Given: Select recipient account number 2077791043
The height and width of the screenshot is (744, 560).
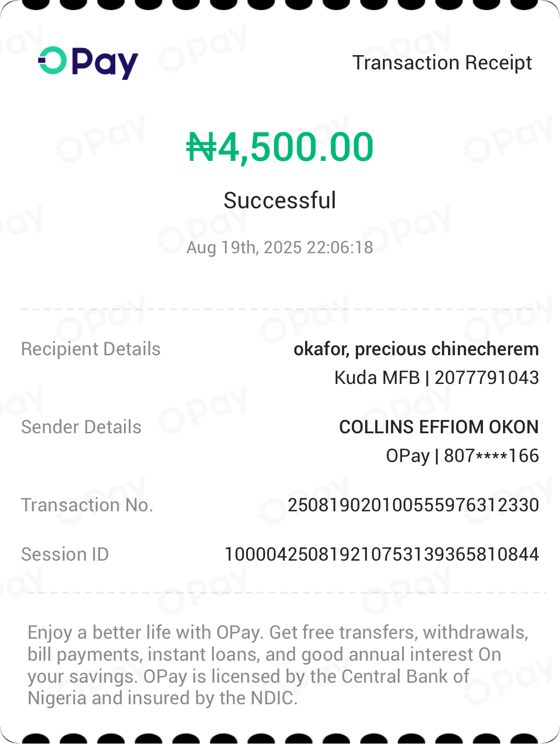Looking at the screenshot, I should (x=487, y=378).
